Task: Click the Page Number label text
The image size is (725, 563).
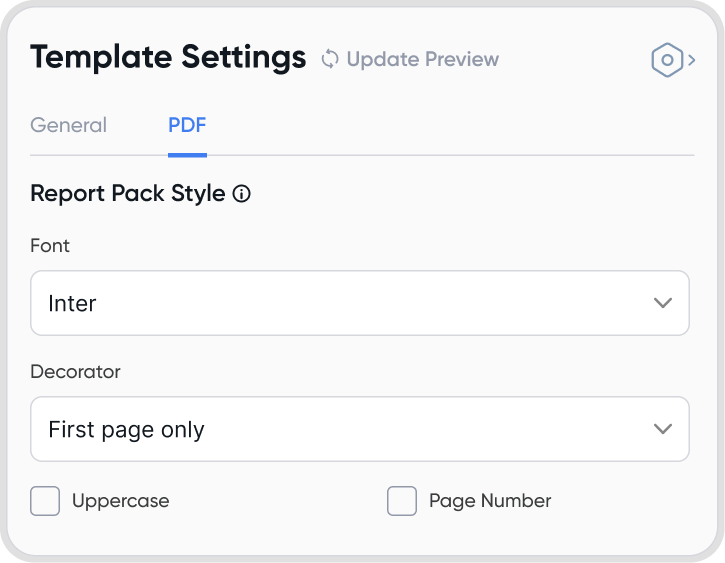Action: [x=490, y=501]
